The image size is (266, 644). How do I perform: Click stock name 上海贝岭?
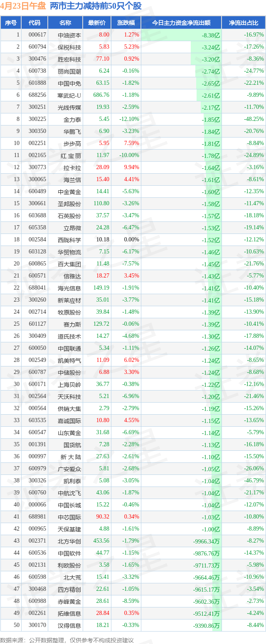tap(69, 384)
